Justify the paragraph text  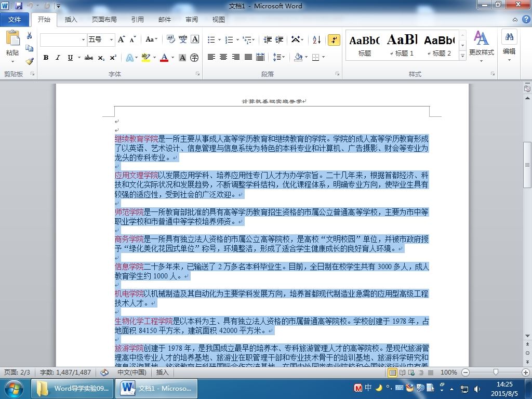point(248,57)
